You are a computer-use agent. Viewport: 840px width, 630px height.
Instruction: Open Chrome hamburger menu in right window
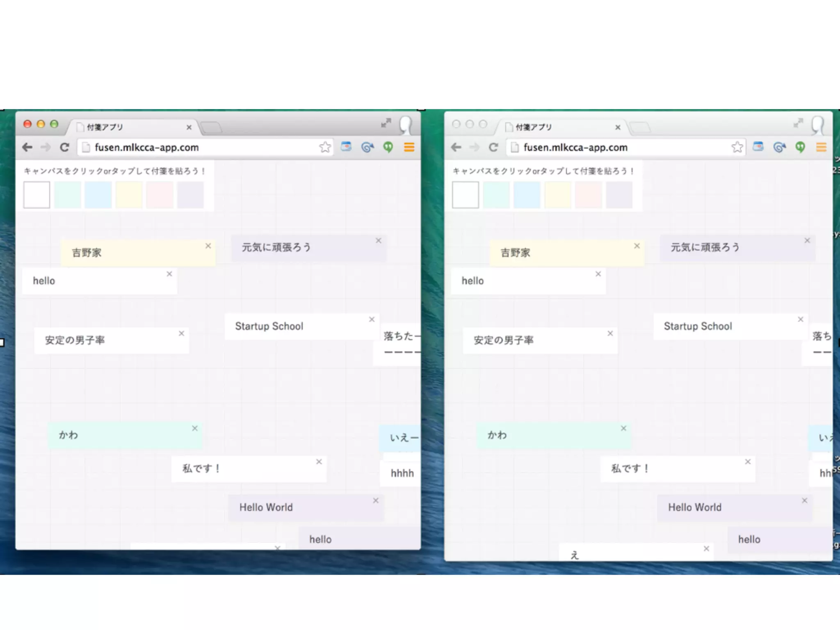(821, 147)
